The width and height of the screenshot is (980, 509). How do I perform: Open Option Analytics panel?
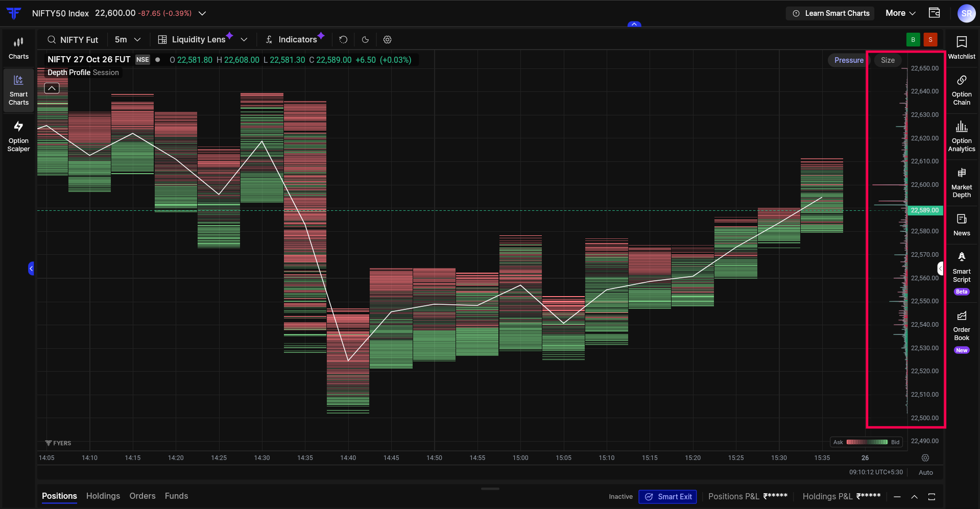962,137
